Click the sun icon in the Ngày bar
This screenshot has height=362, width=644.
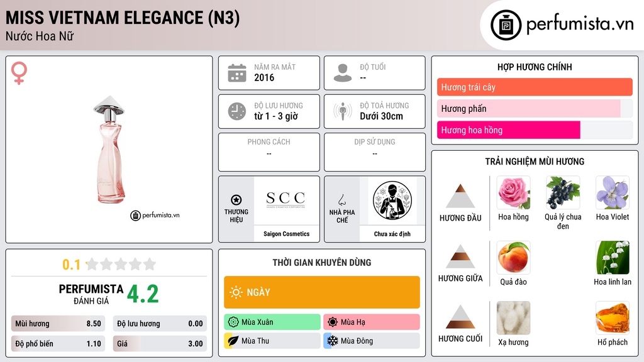236,292
